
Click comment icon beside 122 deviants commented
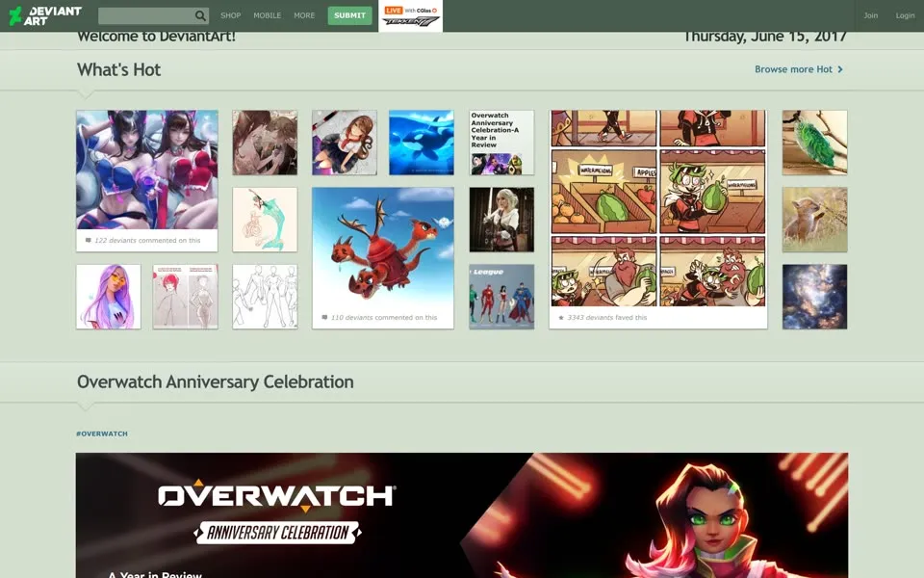click(89, 241)
